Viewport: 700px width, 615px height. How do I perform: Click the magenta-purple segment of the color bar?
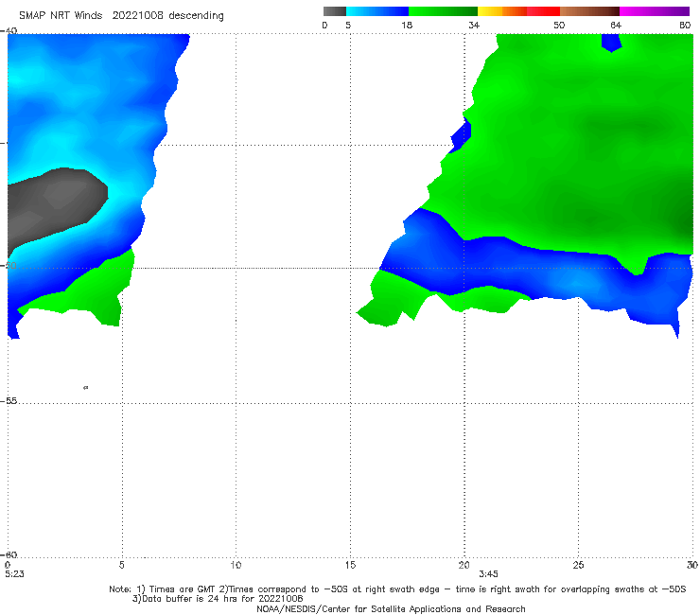click(655, 11)
